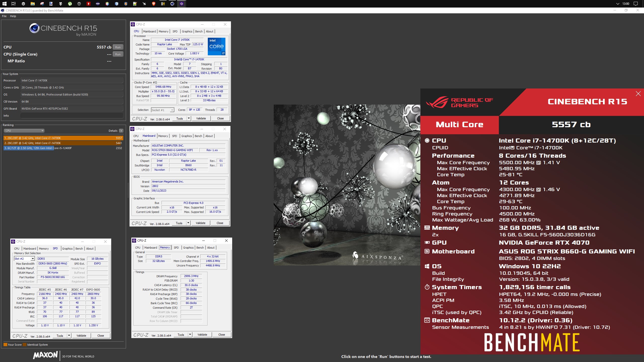Switch to the Cinebench taskbar icon
644x362 pixels.
pyautogui.click(x=172, y=4)
